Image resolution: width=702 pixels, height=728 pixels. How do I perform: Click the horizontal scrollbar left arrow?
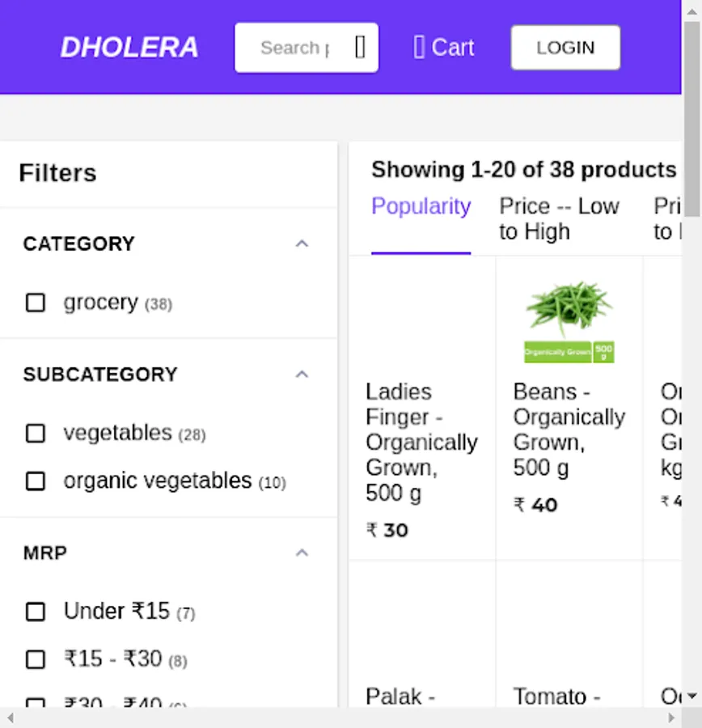tap(10, 718)
